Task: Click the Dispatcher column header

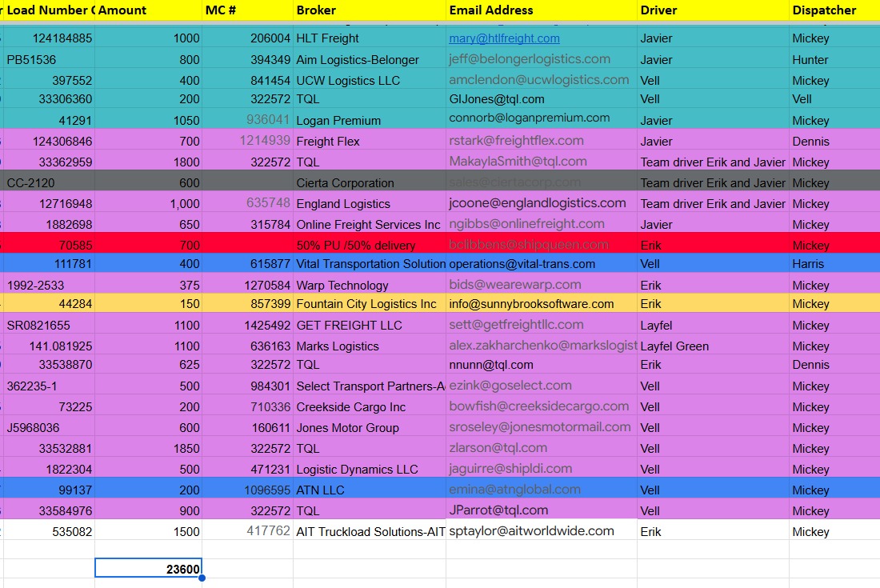Action: [834, 10]
